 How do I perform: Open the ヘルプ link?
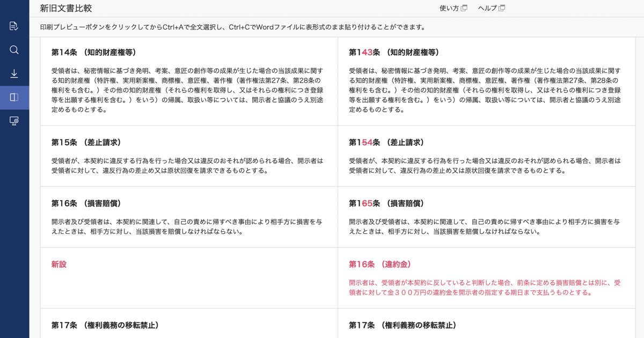click(x=487, y=8)
